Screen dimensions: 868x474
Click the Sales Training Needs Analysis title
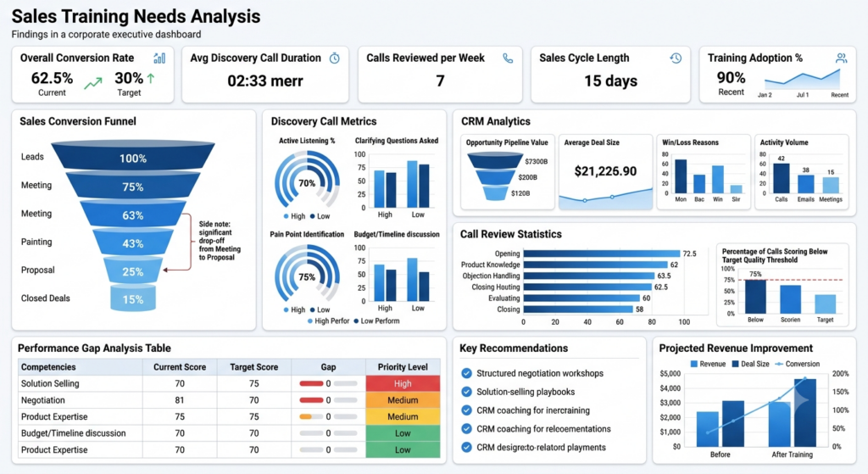pos(136,16)
